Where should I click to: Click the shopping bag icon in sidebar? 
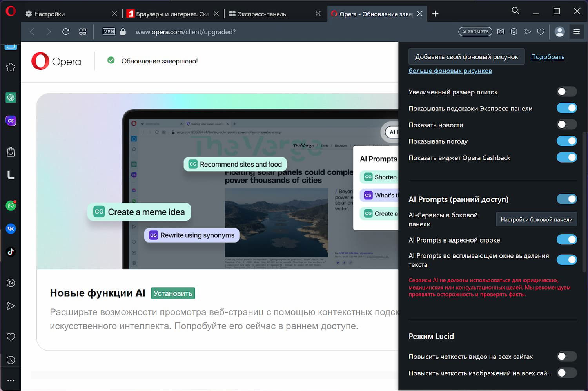pos(11,152)
